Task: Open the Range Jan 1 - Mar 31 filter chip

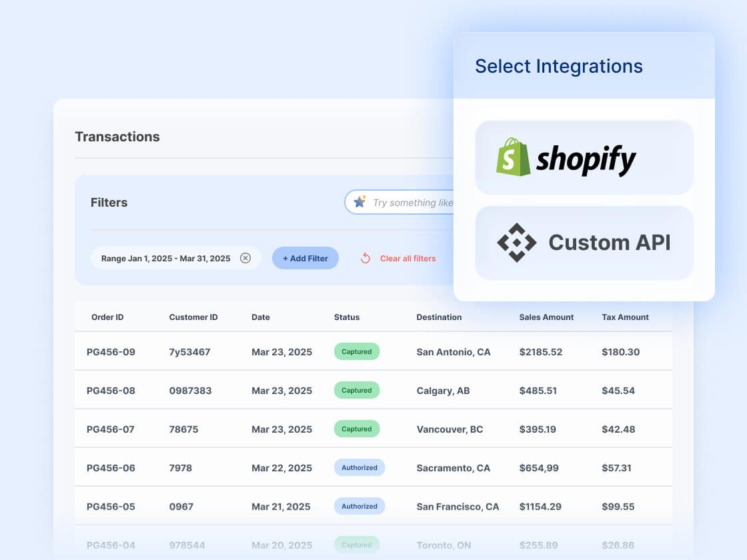Action: (x=165, y=258)
